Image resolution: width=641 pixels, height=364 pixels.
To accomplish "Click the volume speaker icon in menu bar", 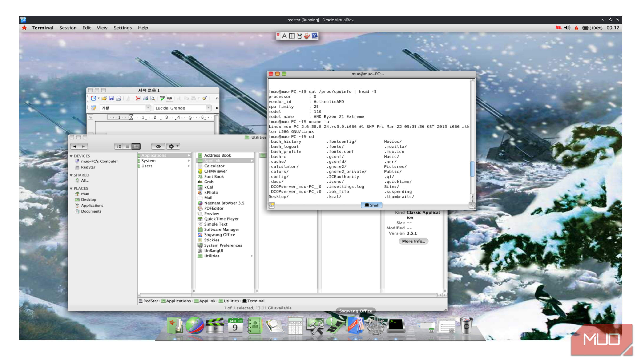I will [x=567, y=28].
